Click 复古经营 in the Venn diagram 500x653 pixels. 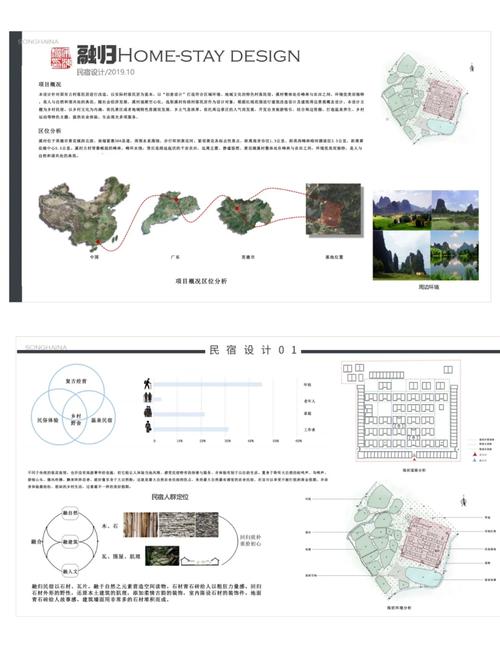pos(76,381)
